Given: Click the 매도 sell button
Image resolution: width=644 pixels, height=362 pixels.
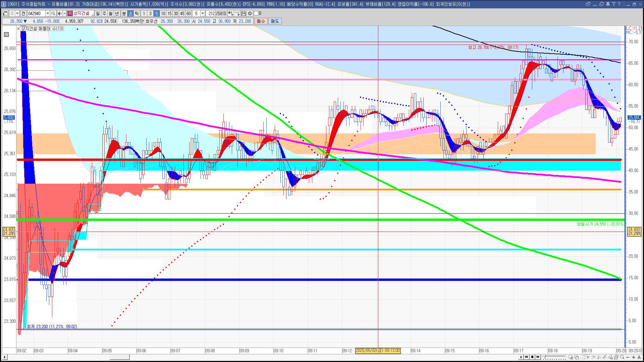Looking at the screenshot, I should coord(275,21).
